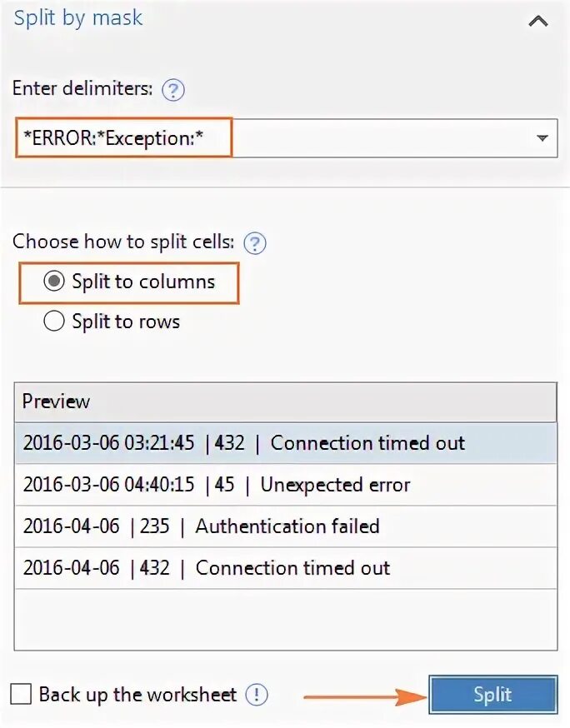
Task: Click info icon next to Back up the worksheet
Action: (x=256, y=695)
